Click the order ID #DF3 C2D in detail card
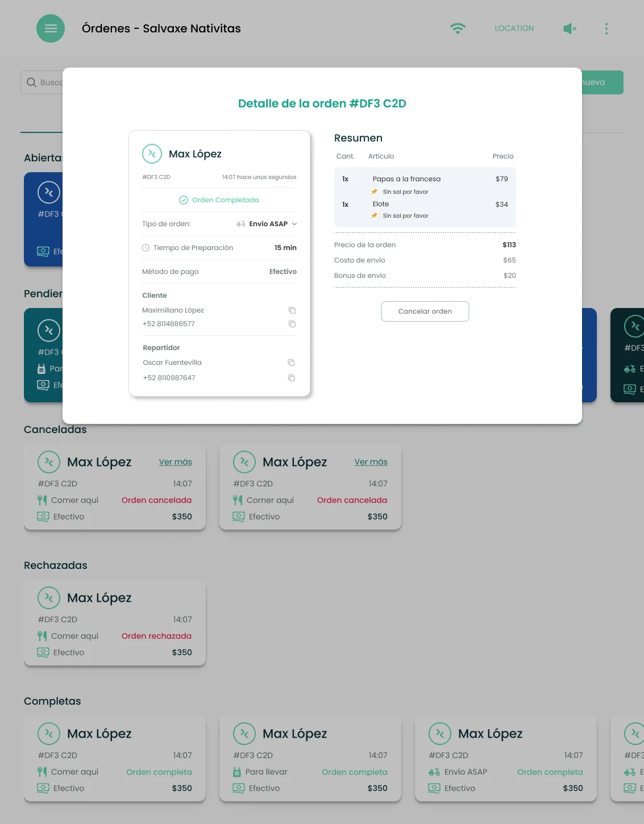Image resolution: width=644 pixels, height=824 pixels. [x=156, y=177]
